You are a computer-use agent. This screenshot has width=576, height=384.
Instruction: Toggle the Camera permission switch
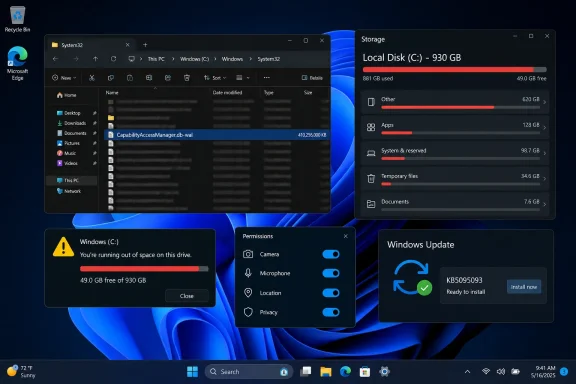point(331,254)
